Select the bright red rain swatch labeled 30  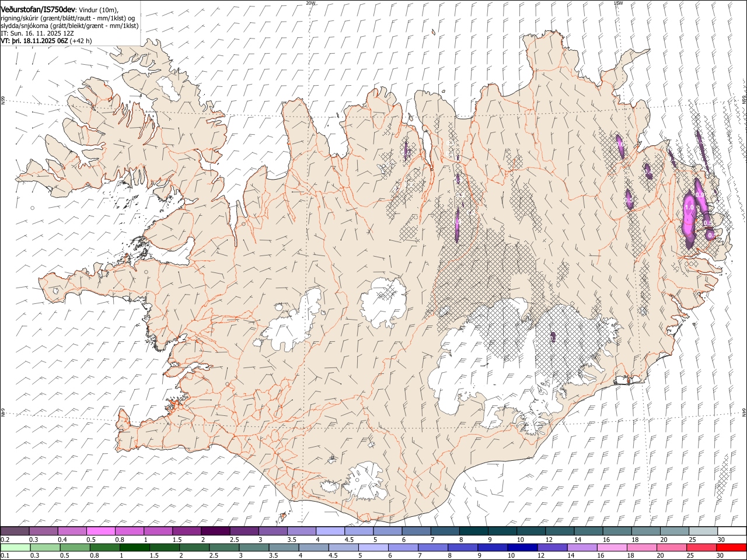pos(732,548)
